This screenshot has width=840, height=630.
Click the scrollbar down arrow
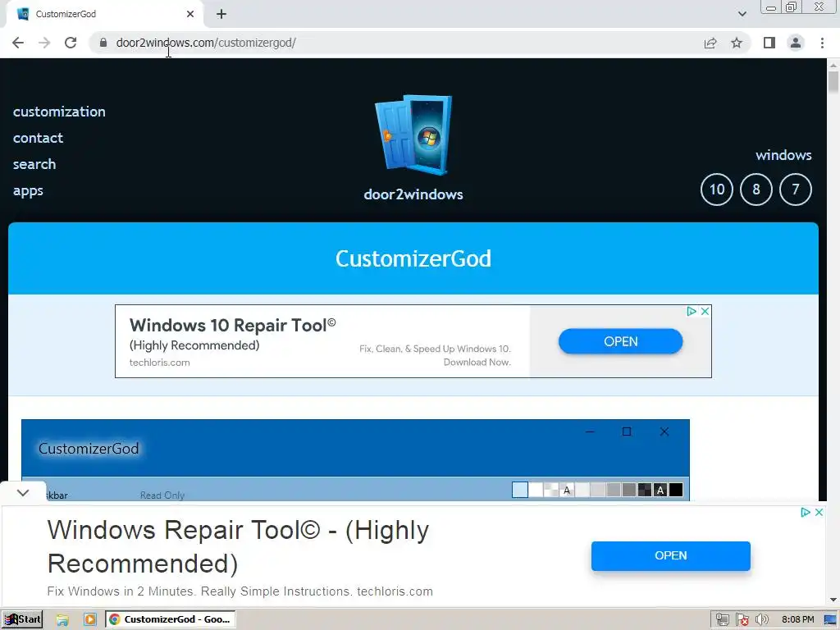[833, 600]
